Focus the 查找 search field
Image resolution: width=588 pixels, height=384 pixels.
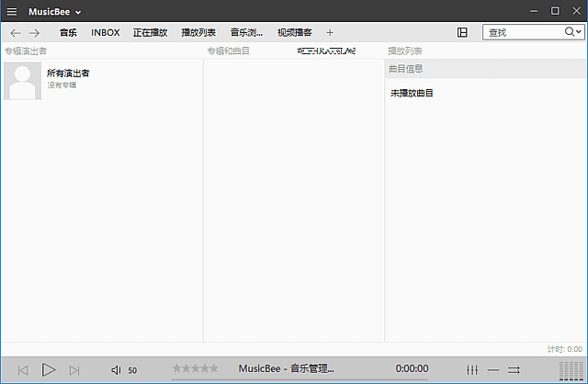tap(524, 32)
